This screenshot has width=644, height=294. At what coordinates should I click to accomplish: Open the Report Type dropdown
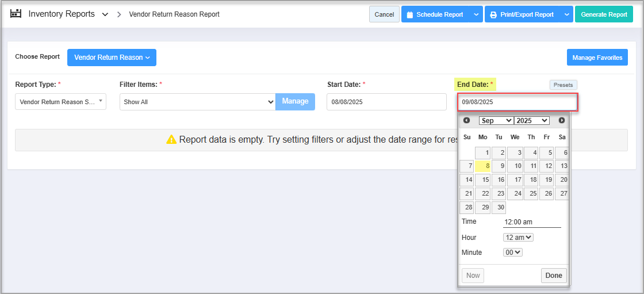point(60,102)
